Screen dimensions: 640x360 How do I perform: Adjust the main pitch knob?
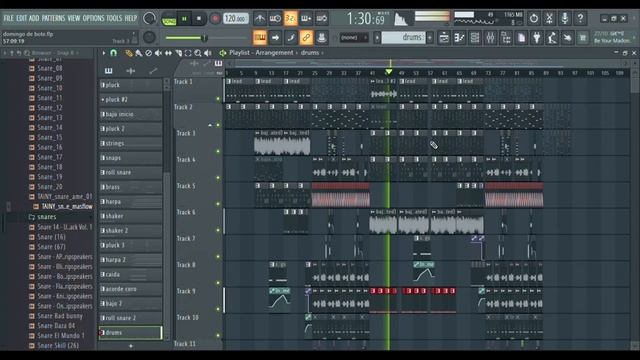pos(149,38)
